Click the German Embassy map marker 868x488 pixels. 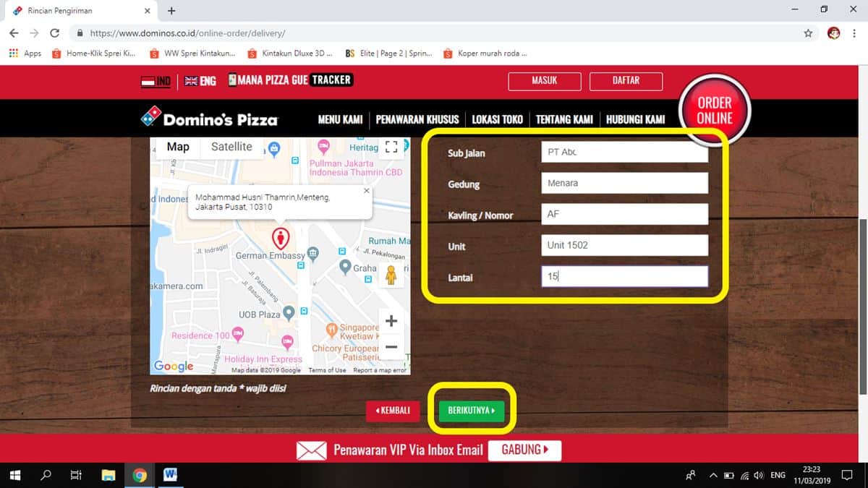click(x=313, y=253)
